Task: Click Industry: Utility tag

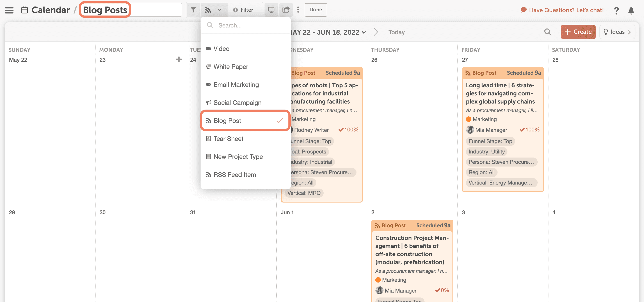Action: [486, 151]
